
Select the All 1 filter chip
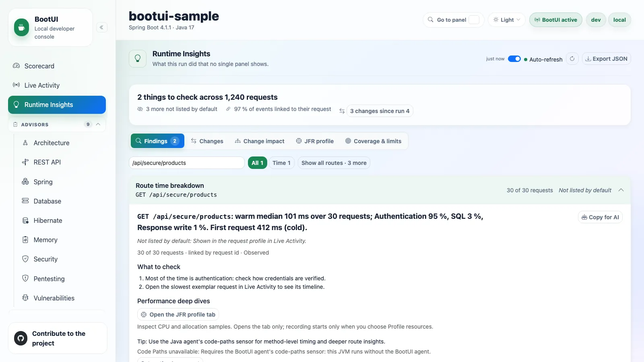point(258,163)
